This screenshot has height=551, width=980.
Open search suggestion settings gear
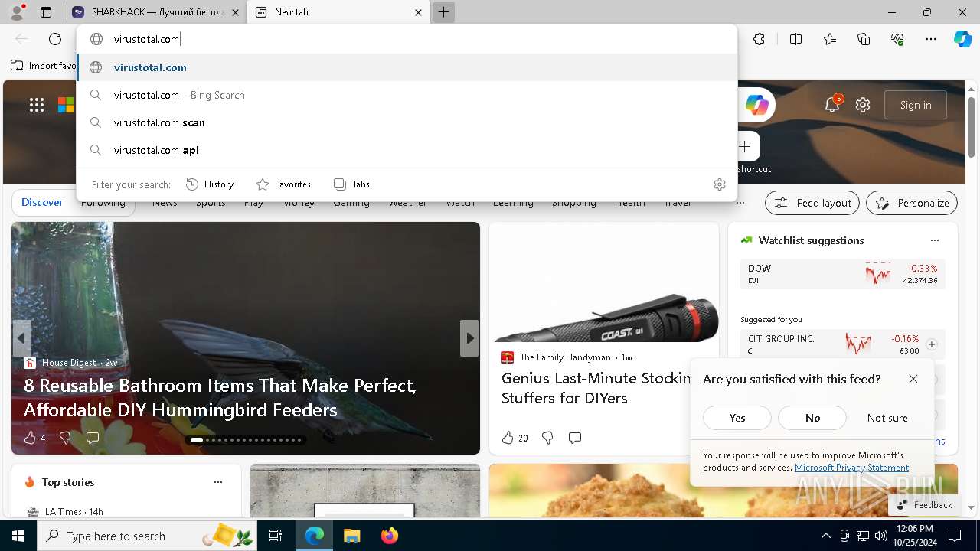pos(719,184)
